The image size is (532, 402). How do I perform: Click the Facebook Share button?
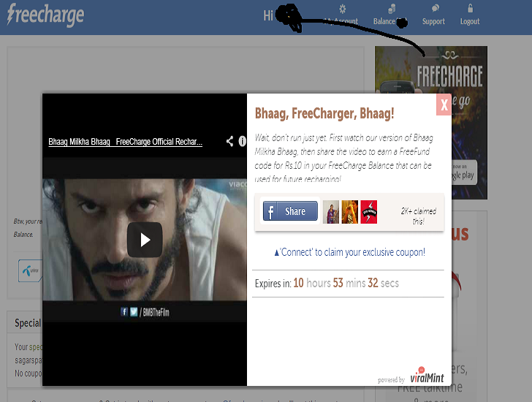point(290,211)
